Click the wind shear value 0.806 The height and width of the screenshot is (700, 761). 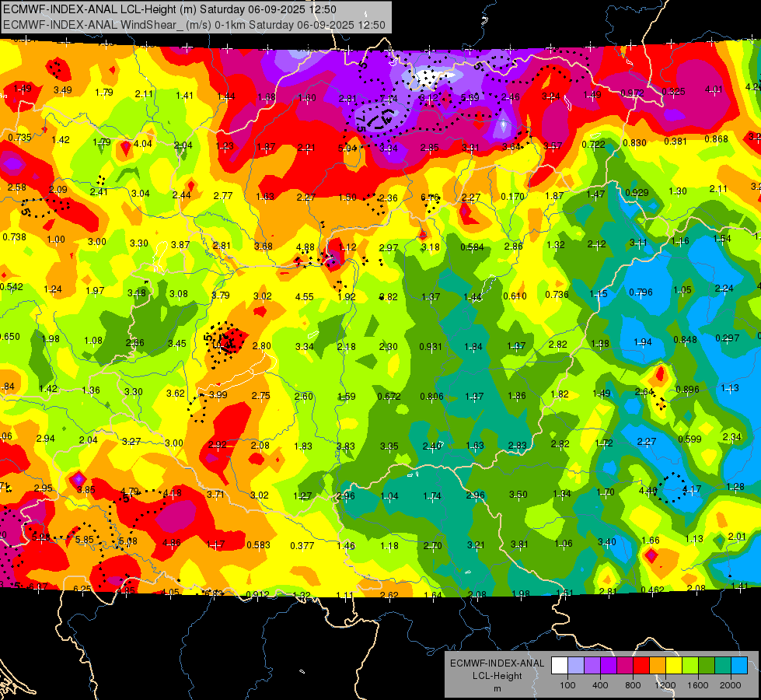[x=432, y=397]
